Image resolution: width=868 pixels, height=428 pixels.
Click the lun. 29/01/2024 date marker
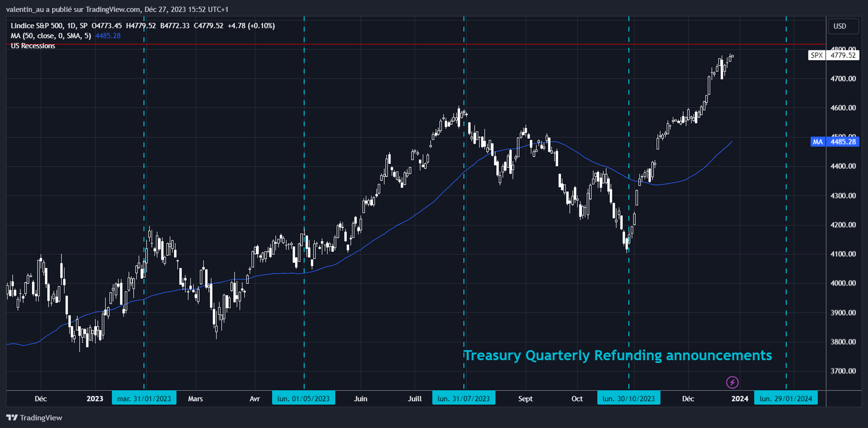click(x=786, y=398)
